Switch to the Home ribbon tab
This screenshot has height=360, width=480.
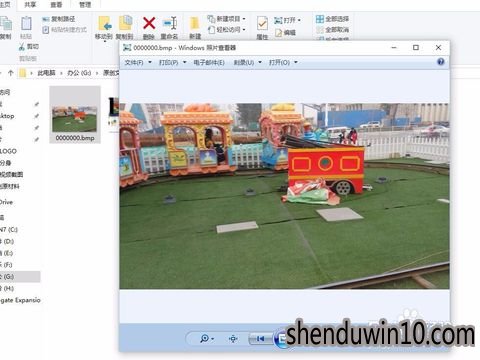(5, 5)
